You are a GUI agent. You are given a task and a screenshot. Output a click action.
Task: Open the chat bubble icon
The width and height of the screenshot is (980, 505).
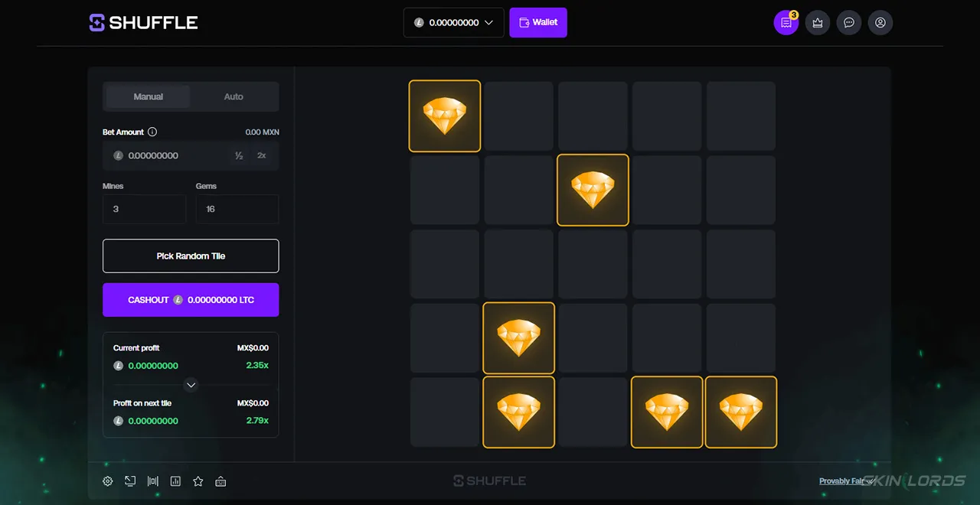pyautogui.click(x=849, y=22)
